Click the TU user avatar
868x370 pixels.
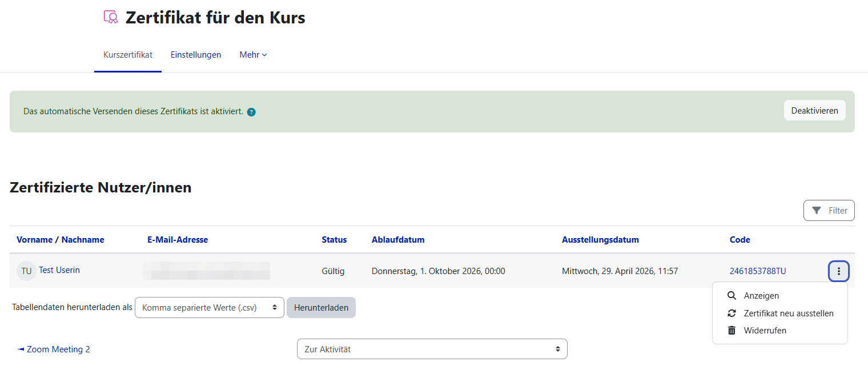click(x=26, y=271)
